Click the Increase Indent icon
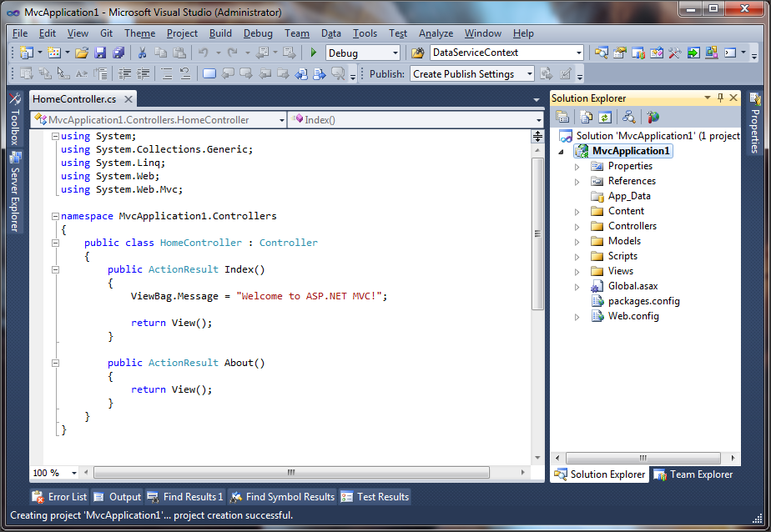The width and height of the screenshot is (771, 532). [143, 73]
